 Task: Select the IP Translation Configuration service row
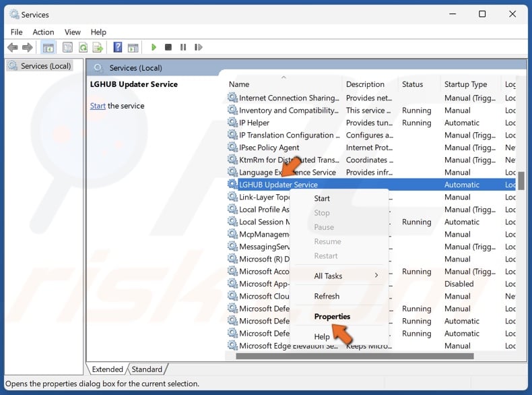[371, 135]
